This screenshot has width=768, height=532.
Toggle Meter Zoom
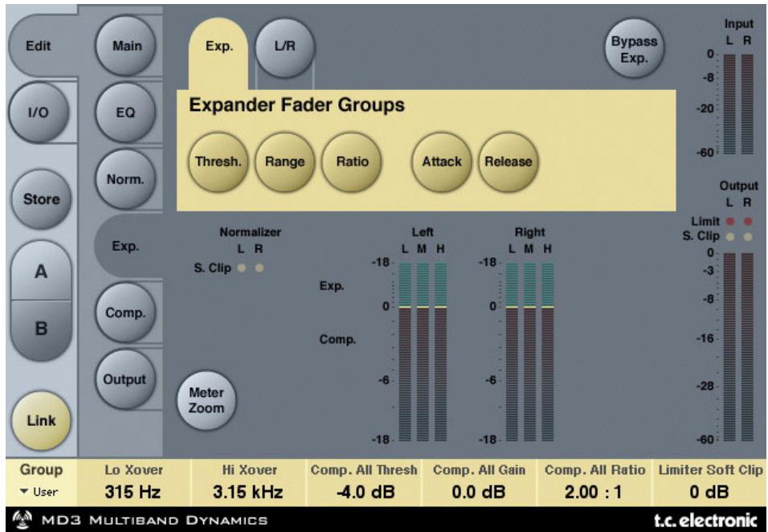point(206,400)
